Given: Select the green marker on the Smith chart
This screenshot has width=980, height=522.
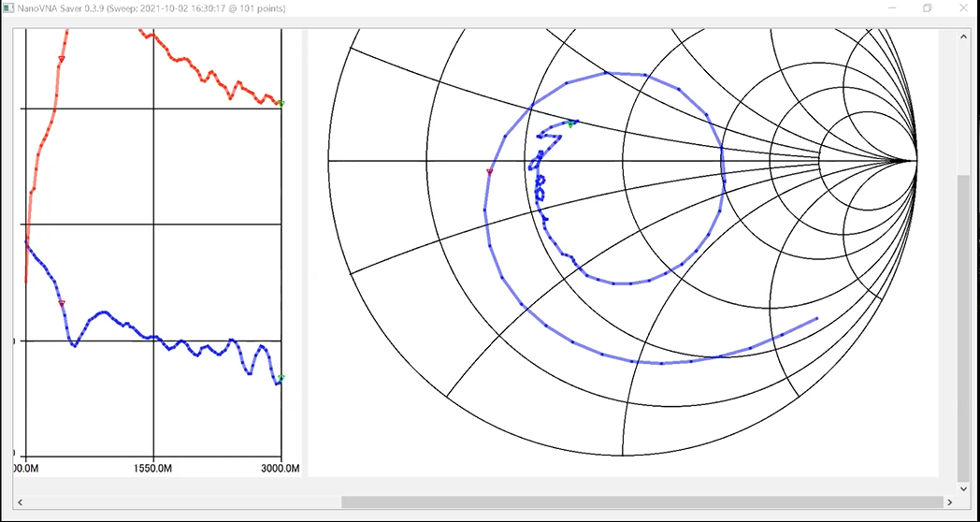Looking at the screenshot, I should 569,123.
